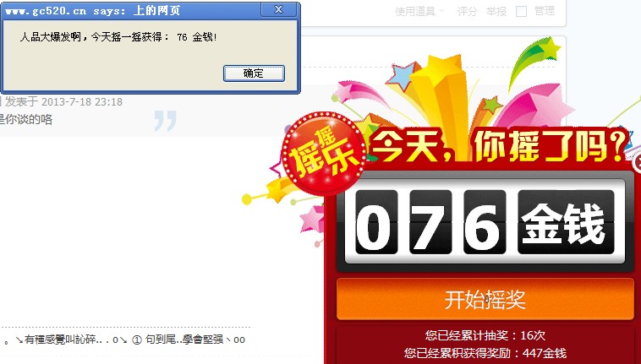Open the 管理 link
The width and height of the screenshot is (641, 364).
click(x=545, y=12)
